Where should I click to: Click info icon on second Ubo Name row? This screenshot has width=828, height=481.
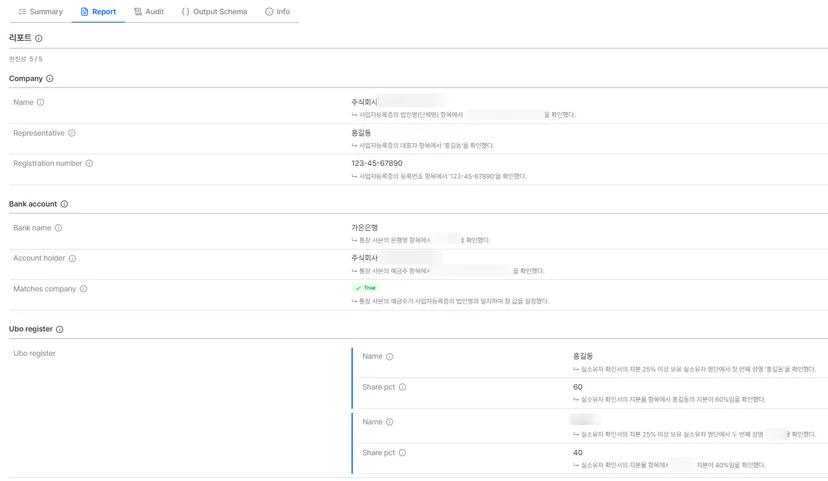coord(390,422)
